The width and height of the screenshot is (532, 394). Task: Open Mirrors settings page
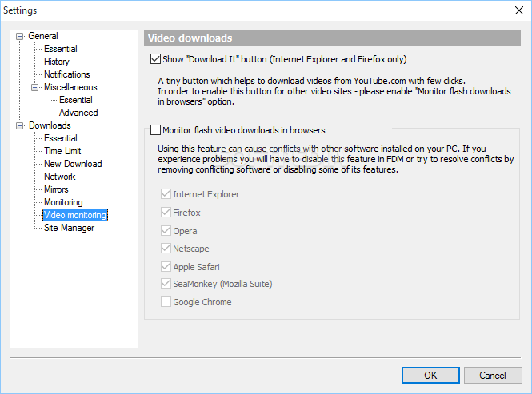point(56,189)
